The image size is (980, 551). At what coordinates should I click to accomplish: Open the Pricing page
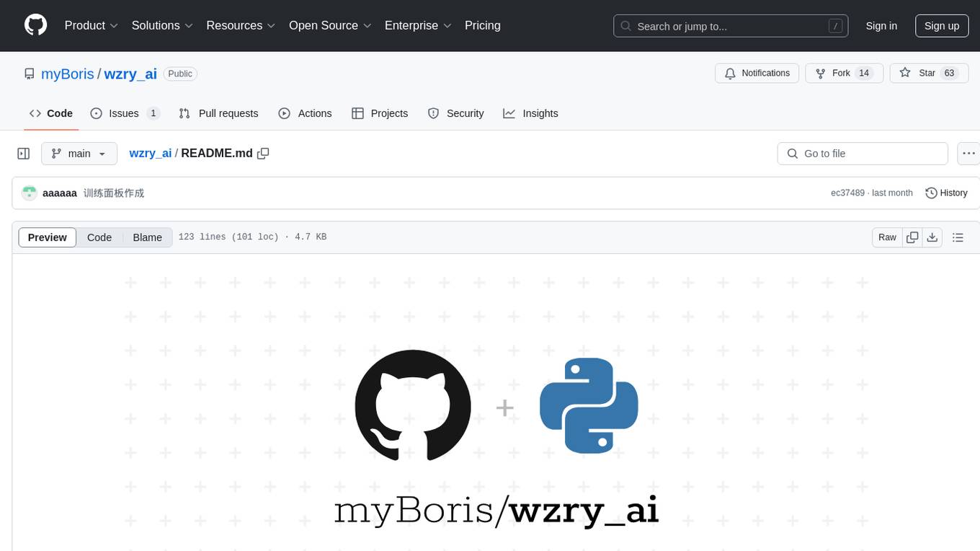[483, 25]
